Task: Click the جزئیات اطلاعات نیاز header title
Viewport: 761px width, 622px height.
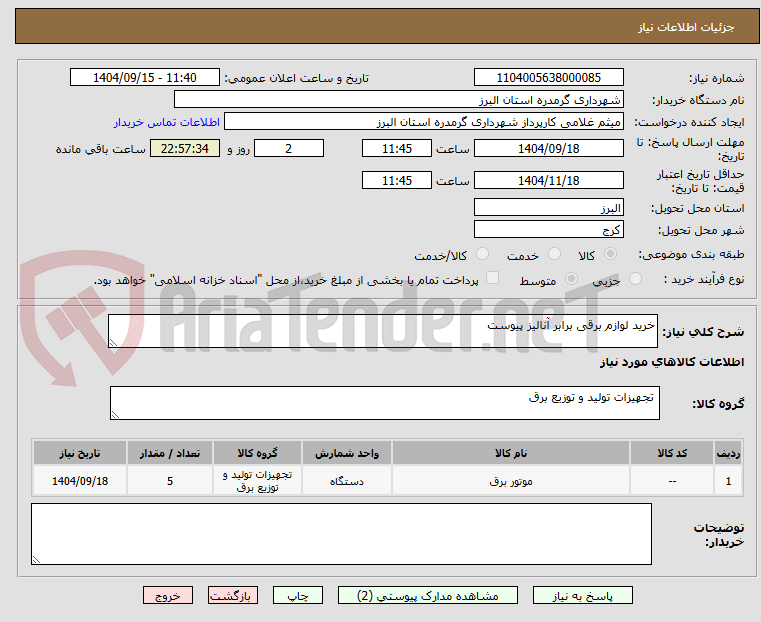Action: [685, 27]
